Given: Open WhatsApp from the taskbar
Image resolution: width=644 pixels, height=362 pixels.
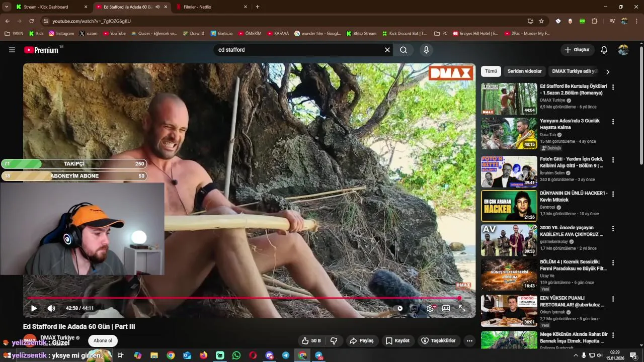Looking at the screenshot, I should (x=236, y=355).
